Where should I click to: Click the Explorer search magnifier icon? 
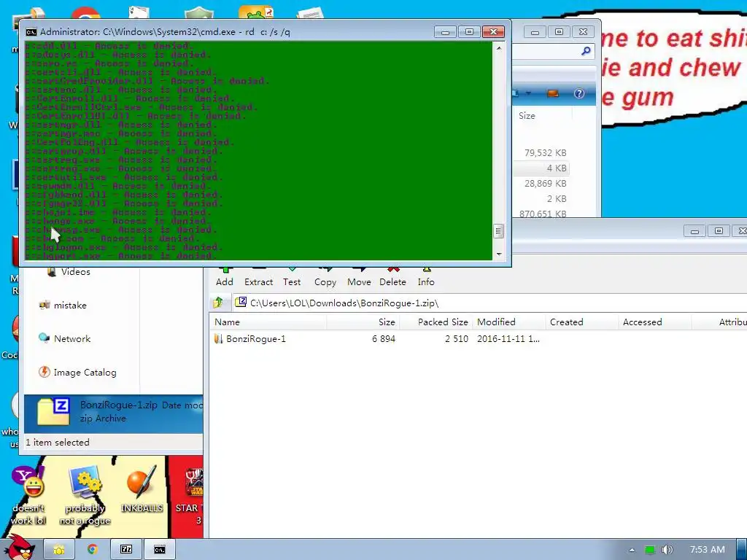click(586, 51)
